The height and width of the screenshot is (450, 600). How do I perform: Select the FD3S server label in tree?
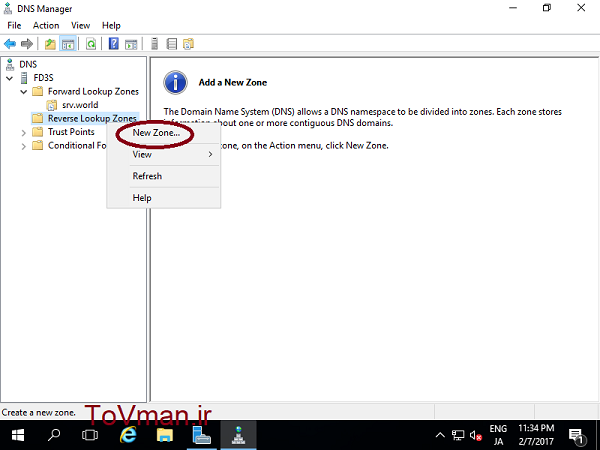pyautogui.click(x=43, y=78)
